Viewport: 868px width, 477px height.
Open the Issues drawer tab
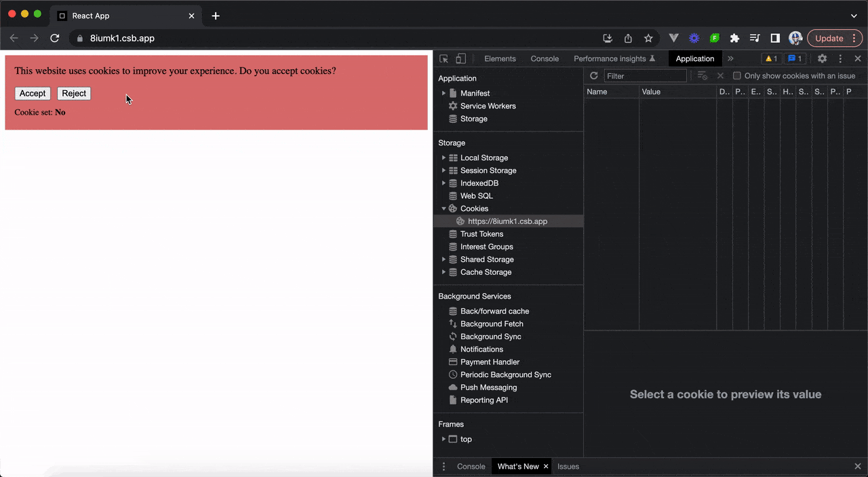tap(568, 466)
